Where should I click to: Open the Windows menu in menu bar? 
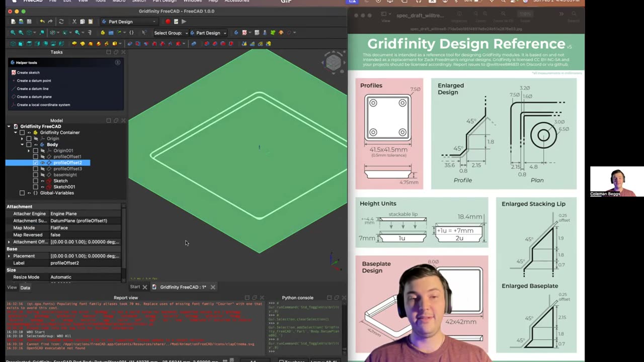coord(193,2)
